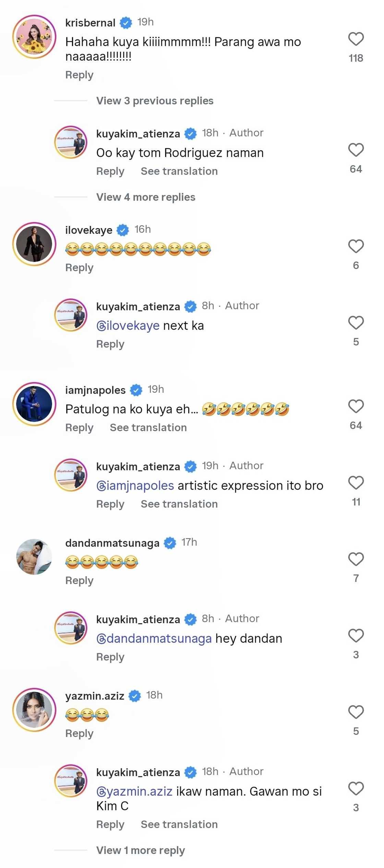Expand 'View 4 more replies'

146,197
